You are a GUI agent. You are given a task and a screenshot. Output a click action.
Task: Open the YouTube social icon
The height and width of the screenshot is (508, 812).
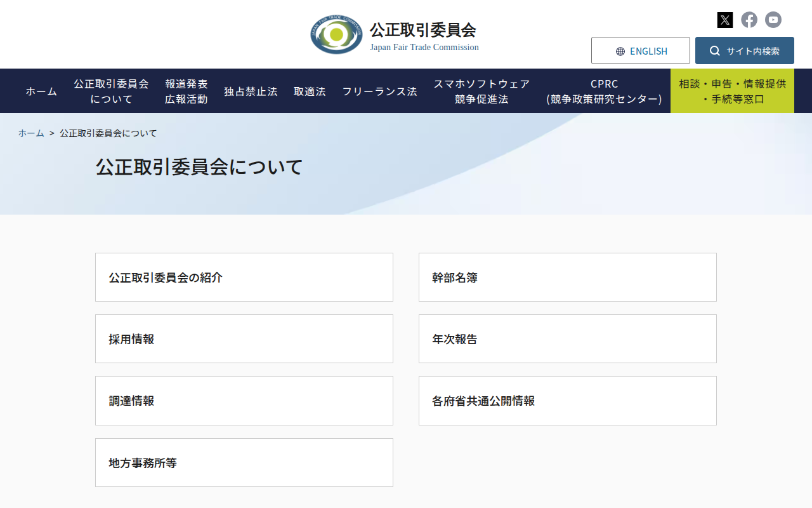773,20
